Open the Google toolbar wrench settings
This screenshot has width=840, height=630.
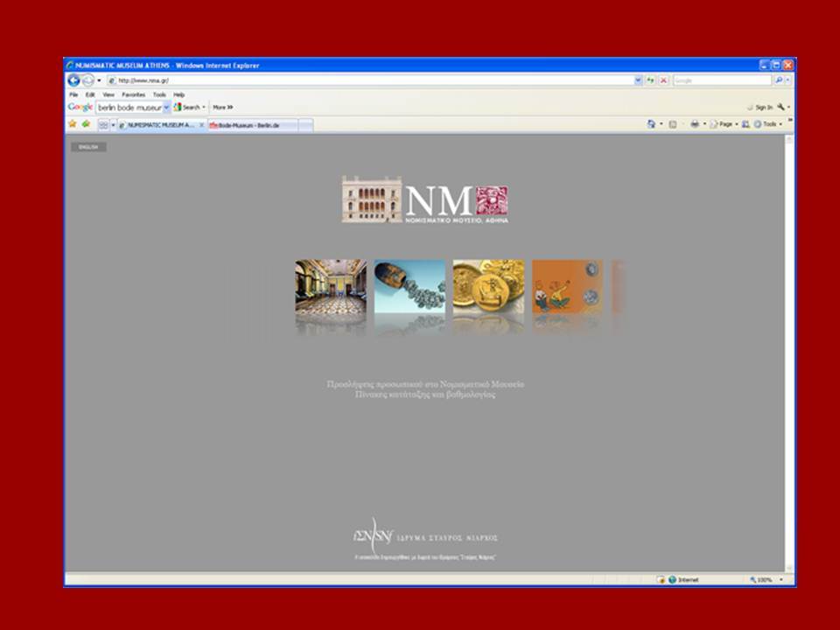(781, 107)
